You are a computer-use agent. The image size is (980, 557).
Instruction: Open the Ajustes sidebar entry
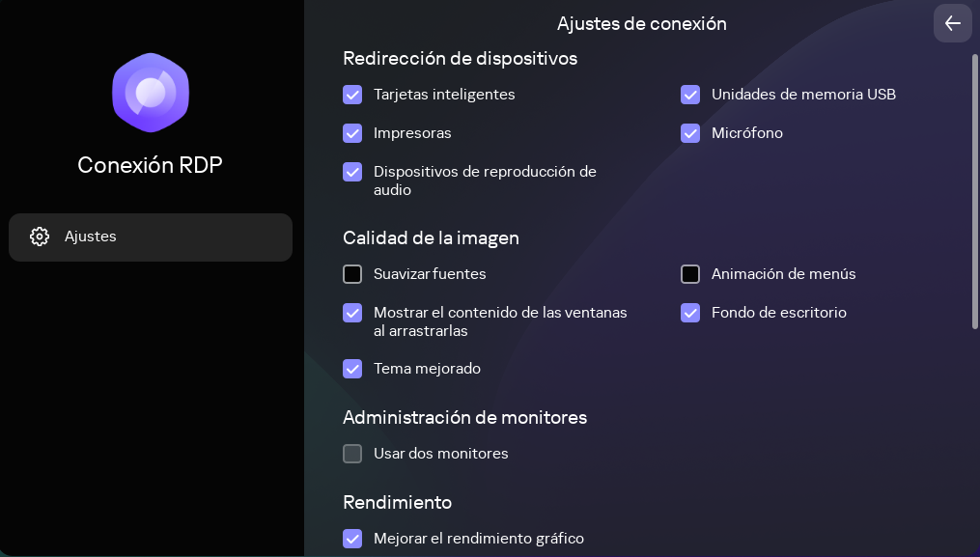pos(150,237)
